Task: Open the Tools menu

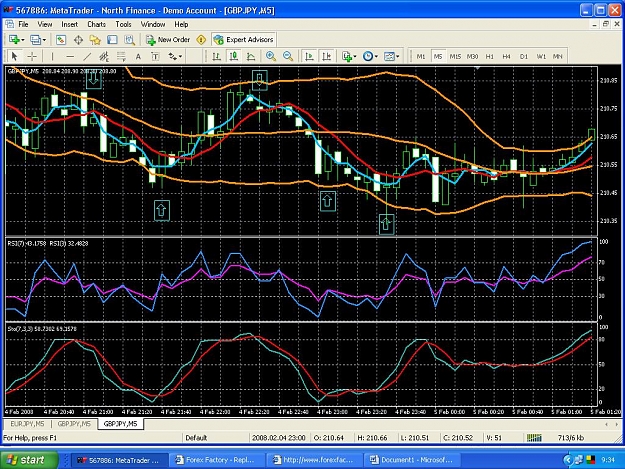Action: (x=124, y=24)
